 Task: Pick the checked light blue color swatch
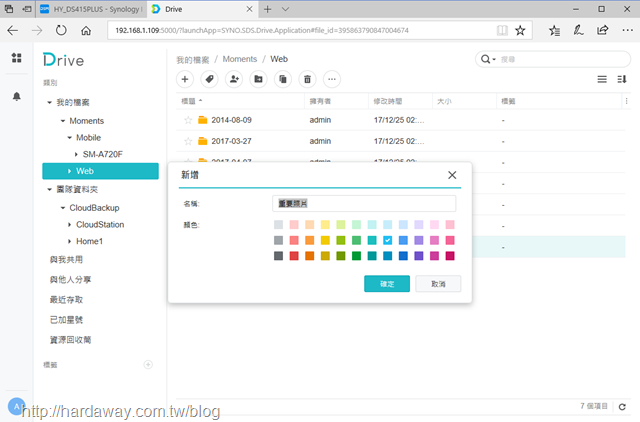click(x=388, y=240)
